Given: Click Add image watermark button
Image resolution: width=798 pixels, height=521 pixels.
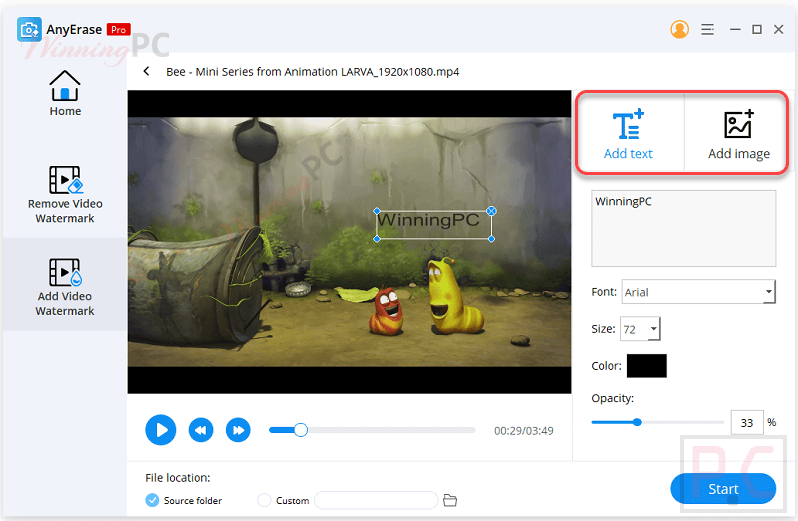Looking at the screenshot, I should (x=738, y=134).
